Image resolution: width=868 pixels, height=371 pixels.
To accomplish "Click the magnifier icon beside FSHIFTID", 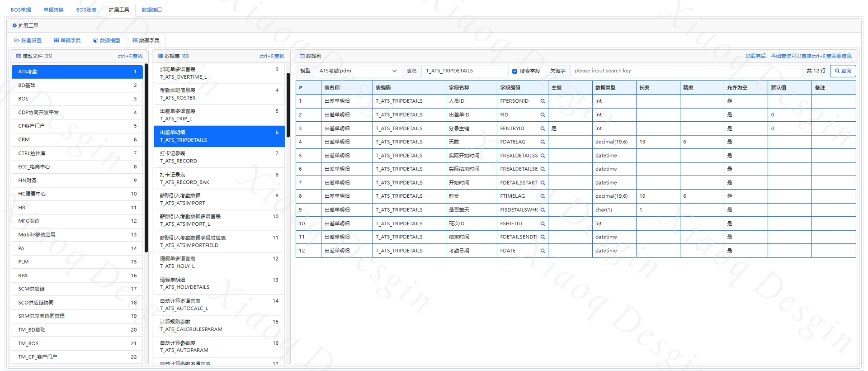I will pos(542,224).
